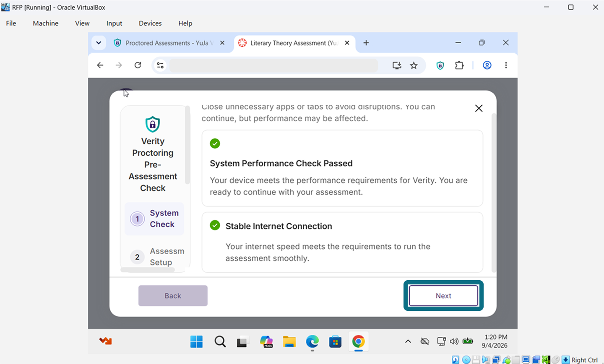604x364 pixels.
Task: Open a new browser tab
Action: point(366,43)
